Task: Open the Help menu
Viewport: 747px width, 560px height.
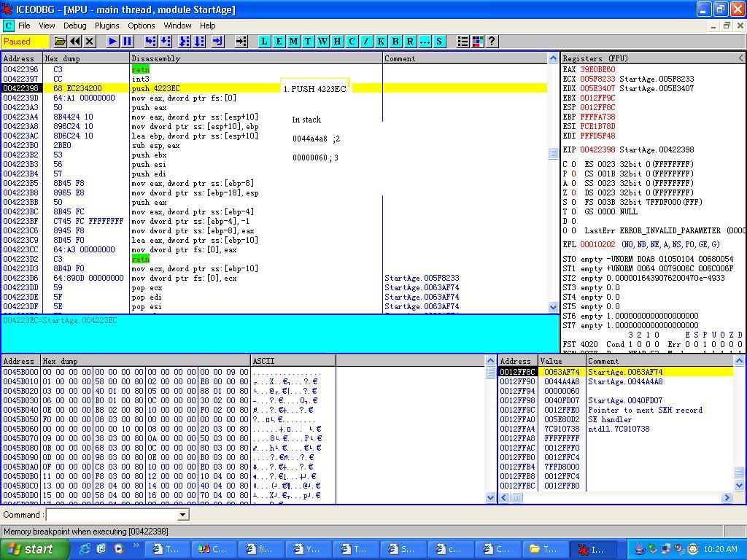Action: [207, 26]
